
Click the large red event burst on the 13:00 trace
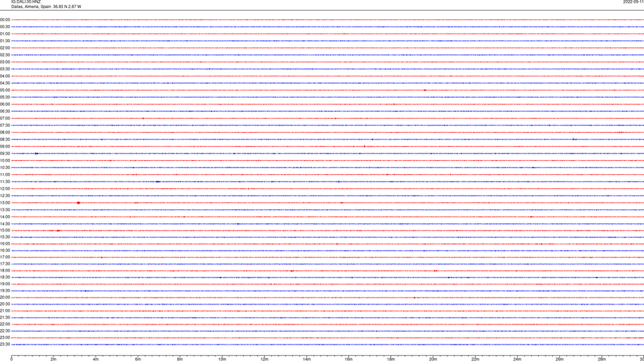78,202
